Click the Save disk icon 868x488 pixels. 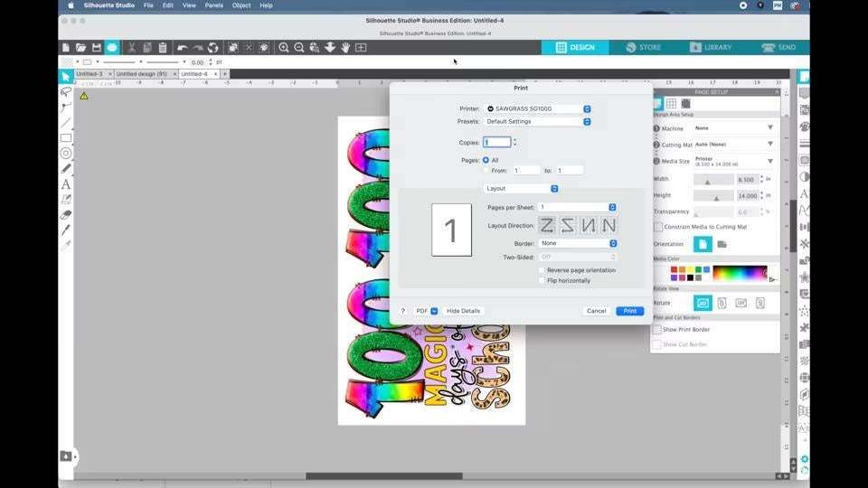(x=96, y=47)
